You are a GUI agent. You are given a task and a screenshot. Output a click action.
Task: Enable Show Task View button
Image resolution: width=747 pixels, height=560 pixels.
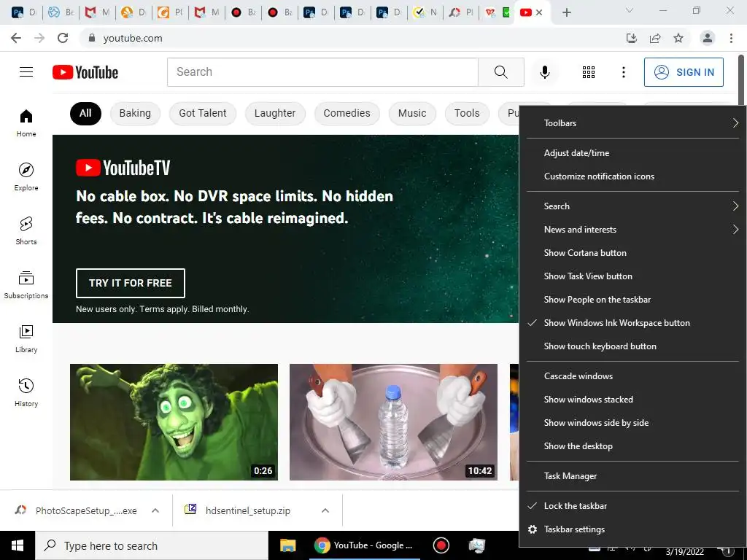tap(633, 276)
